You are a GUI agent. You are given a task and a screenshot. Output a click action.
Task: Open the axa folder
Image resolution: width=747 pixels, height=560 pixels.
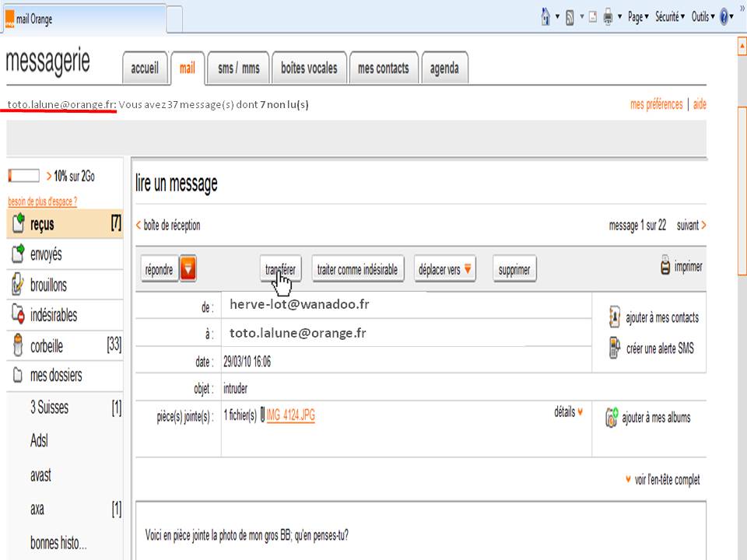click(x=37, y=509)
